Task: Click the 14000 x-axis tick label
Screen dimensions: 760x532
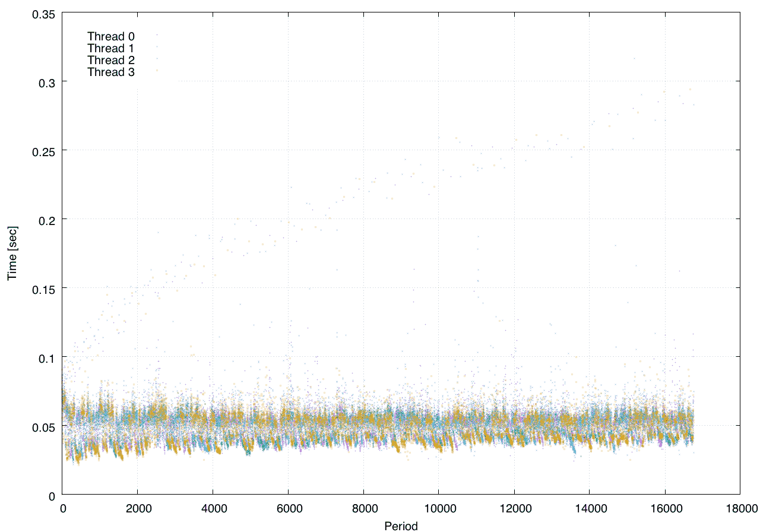Action: coord(590,508)
